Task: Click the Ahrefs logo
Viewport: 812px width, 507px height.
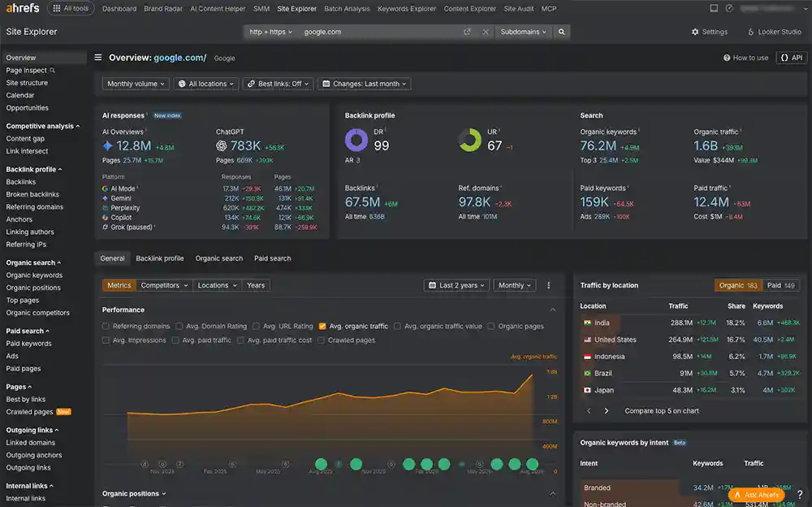Action: [x=23, y=8]
